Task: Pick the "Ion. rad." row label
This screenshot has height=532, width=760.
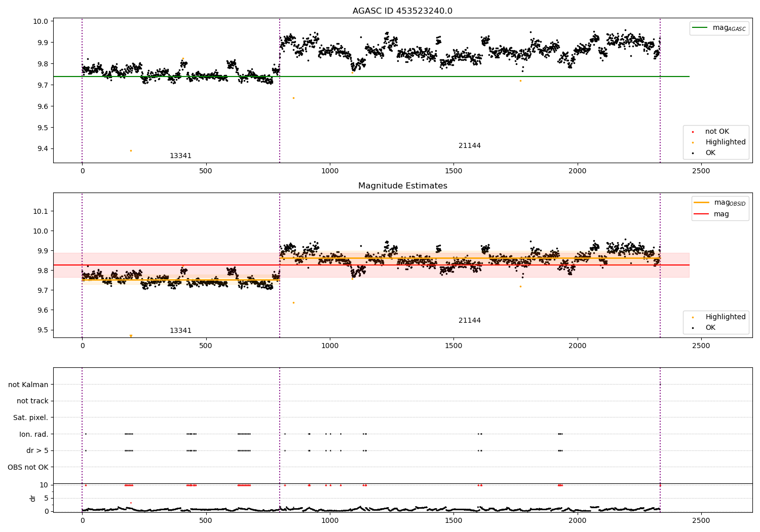Action: click(x=34, y=434)
